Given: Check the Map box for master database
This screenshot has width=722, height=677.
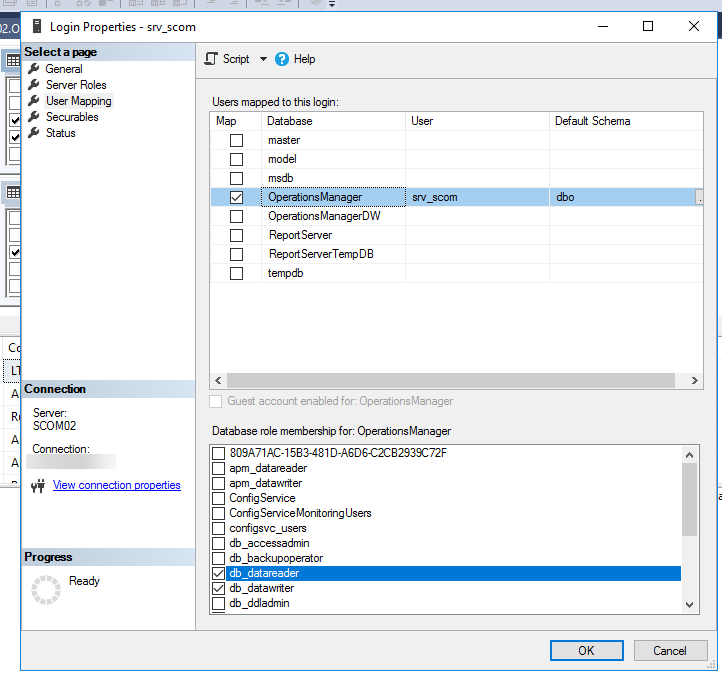Looking at the screenshot, I should pyautogui.click(x=236, y=140).
